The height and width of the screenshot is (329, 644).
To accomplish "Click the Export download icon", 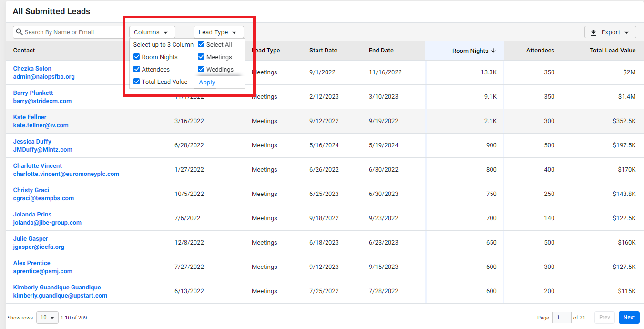I will point(593,32).
